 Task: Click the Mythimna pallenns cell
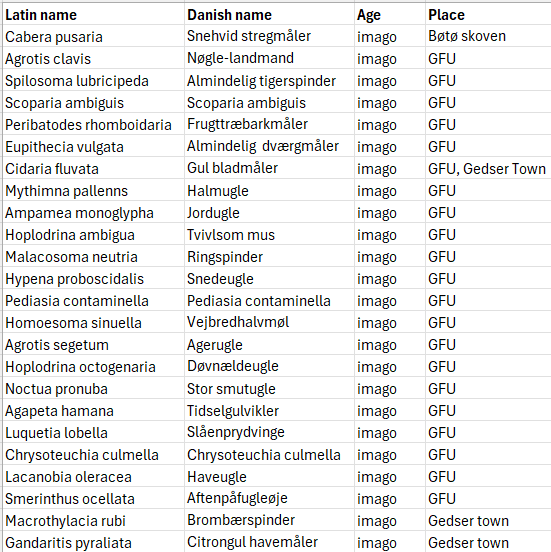93,190
